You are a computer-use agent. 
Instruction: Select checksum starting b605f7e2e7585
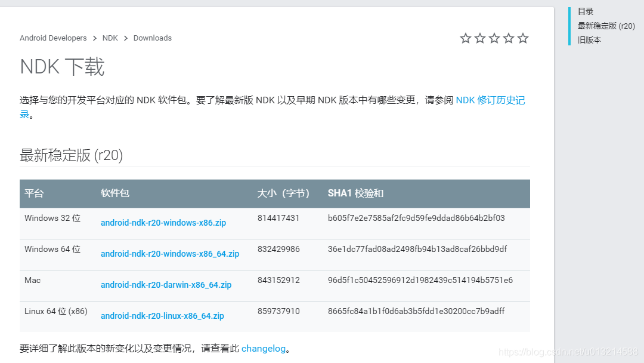416,219
